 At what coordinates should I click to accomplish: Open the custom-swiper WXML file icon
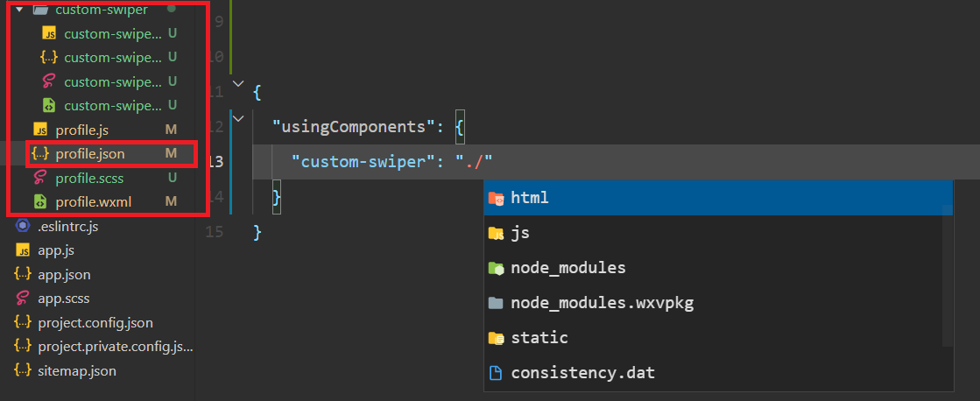49,106
